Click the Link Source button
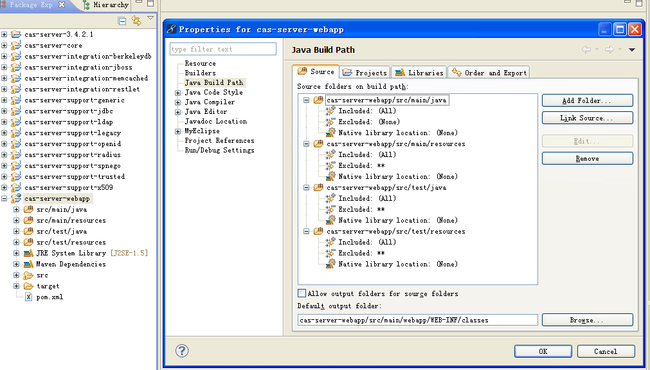650x370 pixels. pos(587,118)
